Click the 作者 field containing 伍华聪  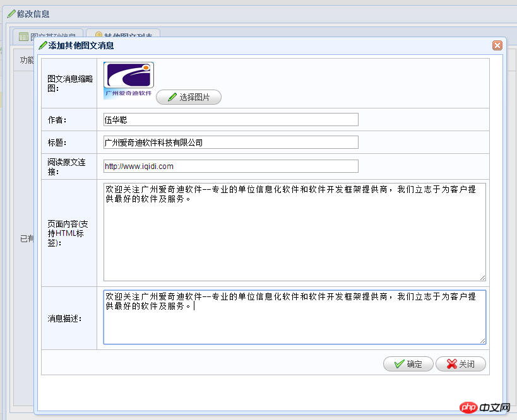pos(231,119)
